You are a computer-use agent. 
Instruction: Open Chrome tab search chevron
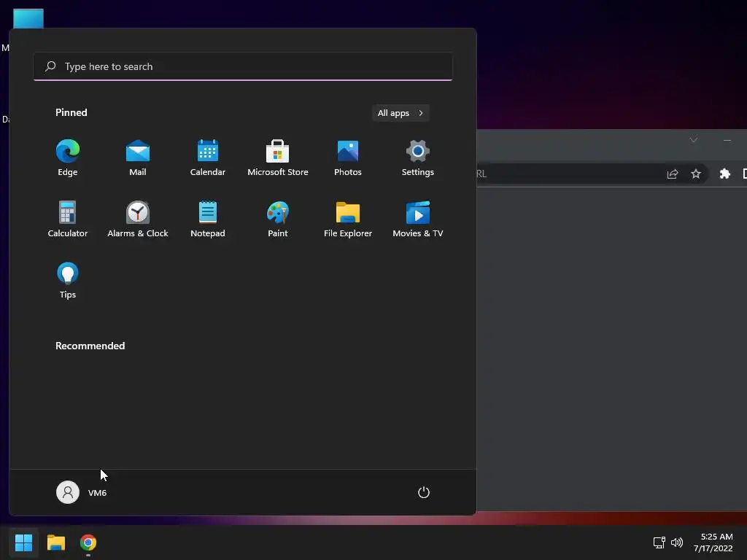coord(694,139)
